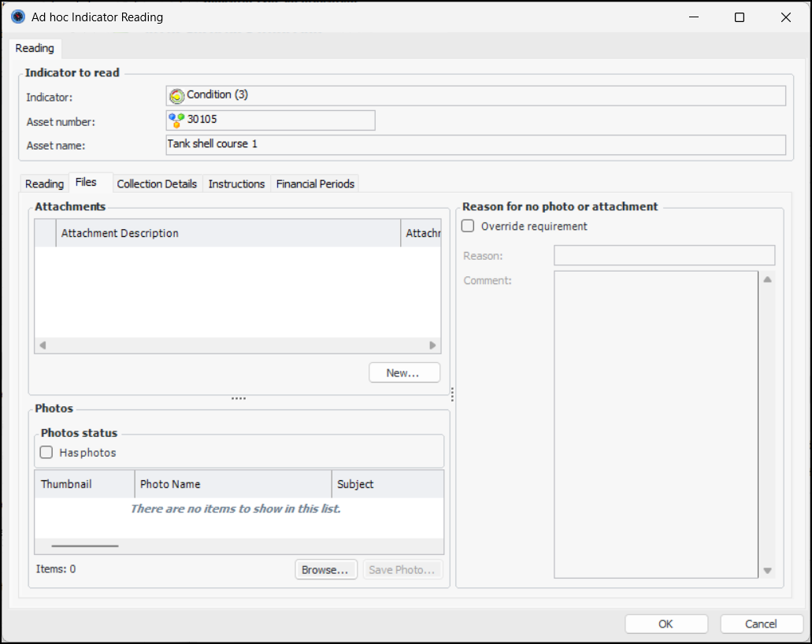
Task: Open the Instructions tab
Action: (236, 183)
